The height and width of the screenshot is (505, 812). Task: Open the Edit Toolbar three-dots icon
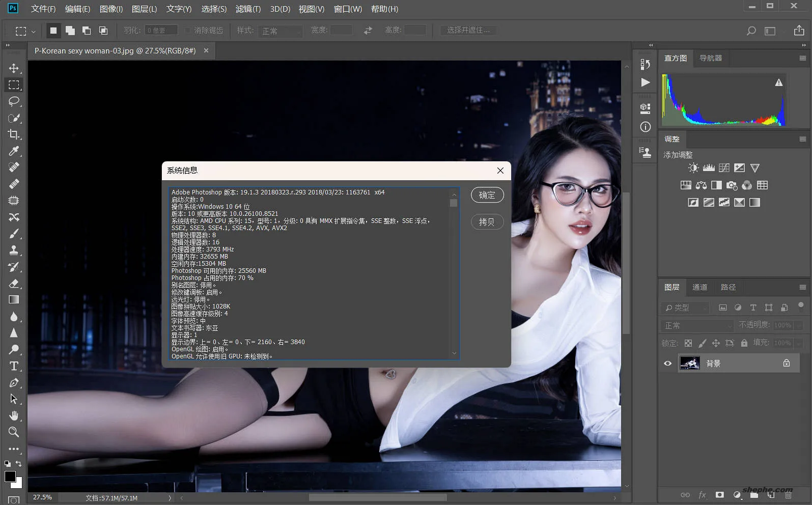(14, 449)
